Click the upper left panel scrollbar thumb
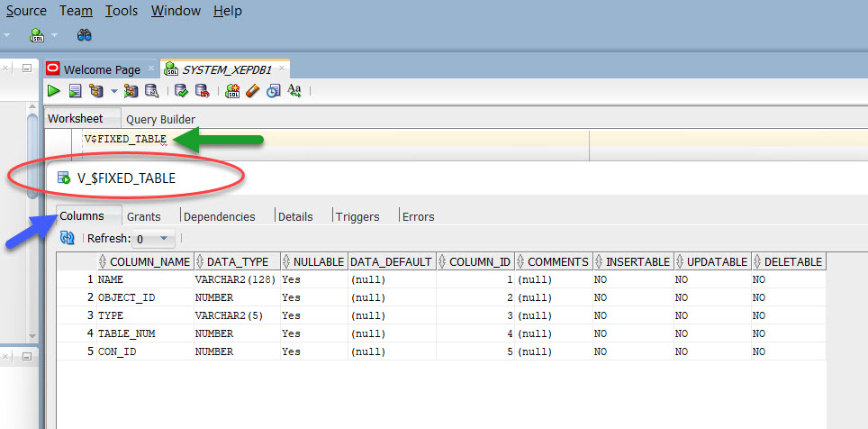This screenshot has width=868, height=429. (x=32, y=156)
